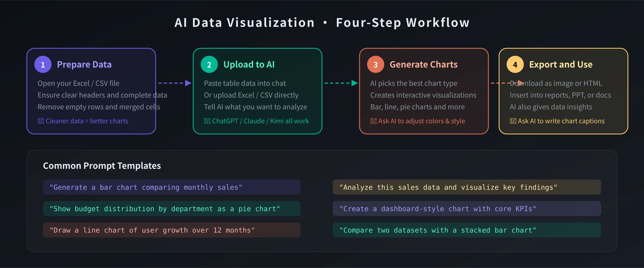
Task: Click the 'Upload to AI' heading
Action: pos(249,64)
